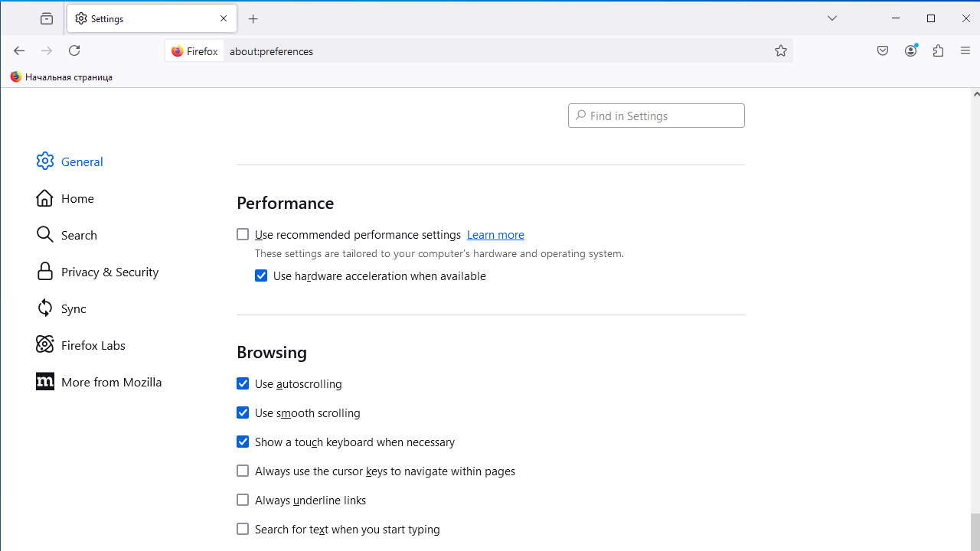This screenshot has height=551, width=980.
Task: Open the Extensions puzzle icon
Action: coord(938,51)
